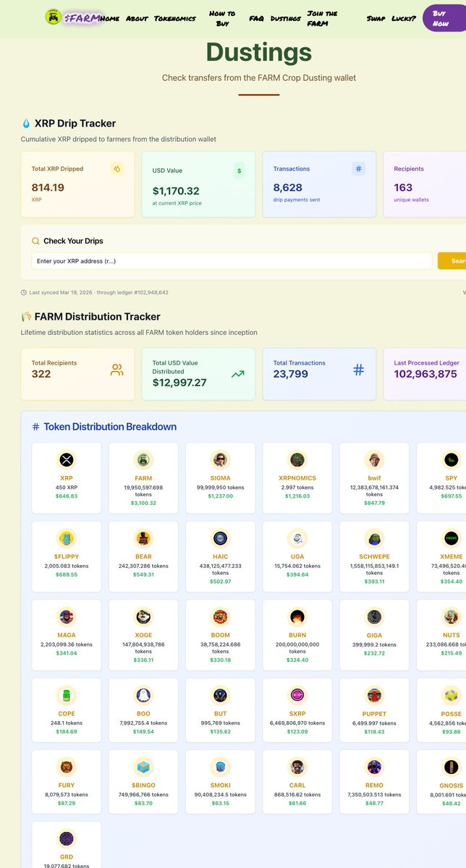Image resolution: width=466 pixels, height=868 pixels.
Task: Select the bwif token logo
Action: coord(374,459)
